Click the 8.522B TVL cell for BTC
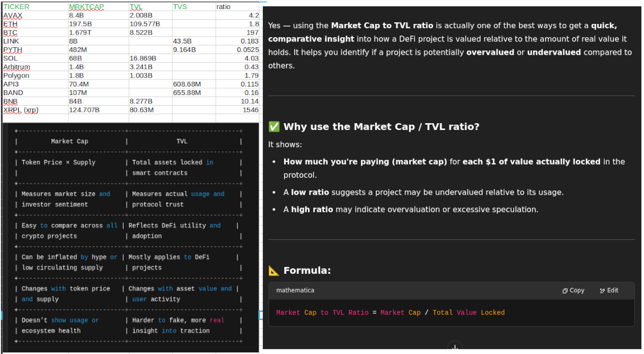The image size is (644, 354). 150,32
